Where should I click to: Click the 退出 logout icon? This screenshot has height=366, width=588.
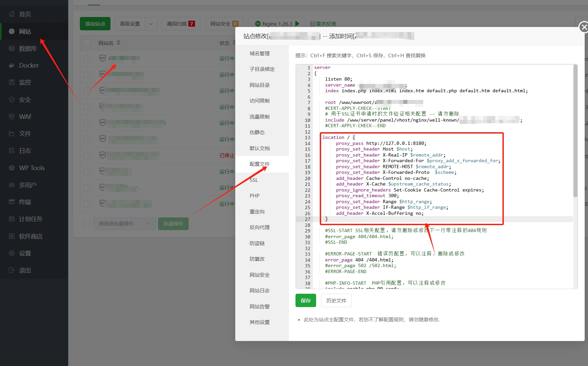tap(12, 270)
